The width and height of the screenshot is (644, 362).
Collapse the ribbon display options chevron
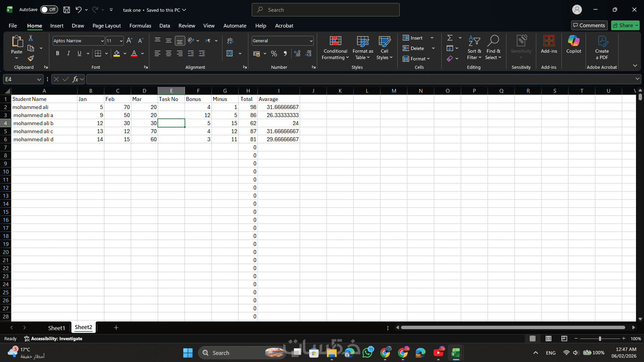635,66
